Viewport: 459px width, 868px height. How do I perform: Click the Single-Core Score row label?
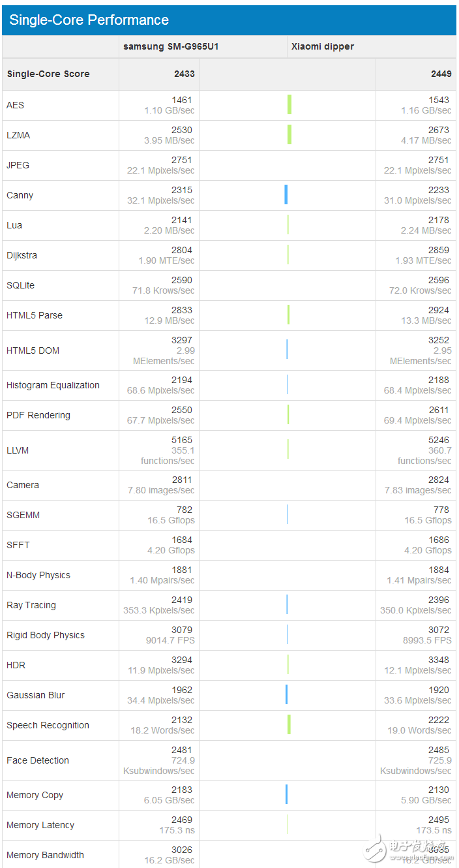(48, 74)
